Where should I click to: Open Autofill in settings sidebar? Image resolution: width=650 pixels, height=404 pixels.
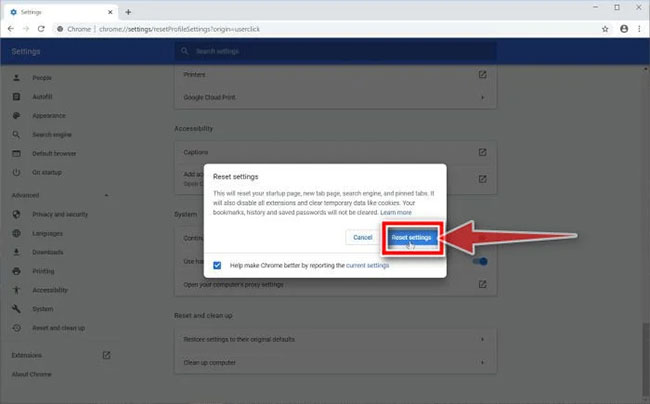tap(42, 97)
